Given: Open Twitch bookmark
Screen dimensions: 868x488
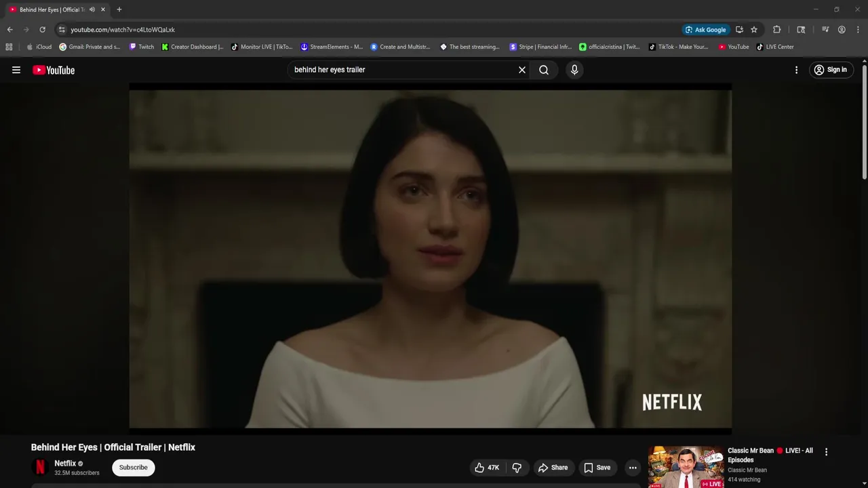Looking at the screenshot, I should coord(142,47).
